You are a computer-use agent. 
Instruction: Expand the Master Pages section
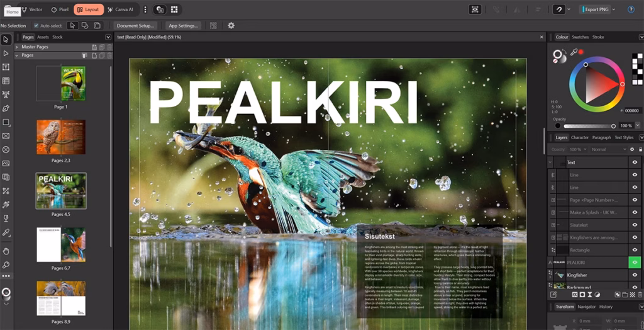pos(18,47)
